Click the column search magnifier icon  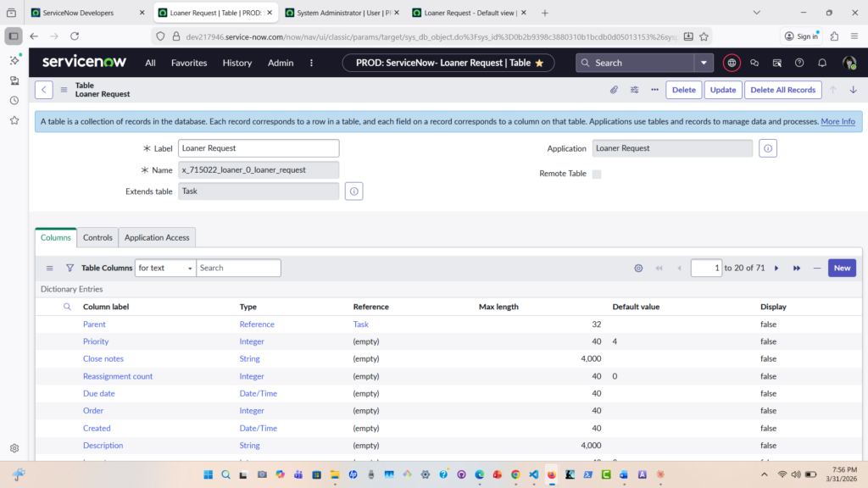tap(68, 307)
